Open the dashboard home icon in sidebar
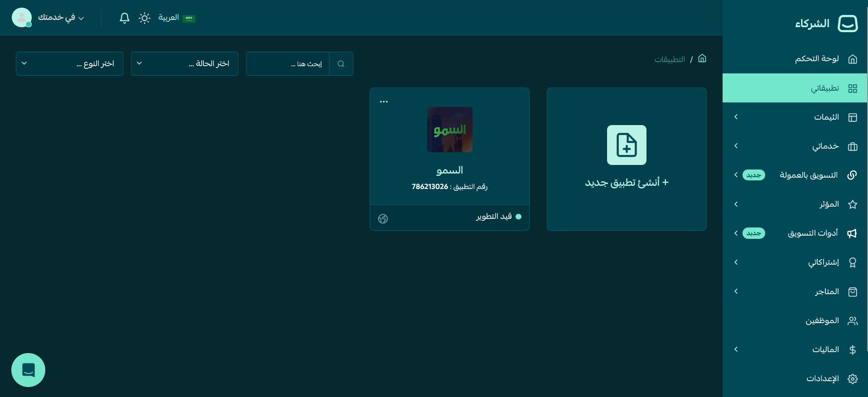This screenshot has height=397, width=868. pyautogui.click(x=853, y=59)
